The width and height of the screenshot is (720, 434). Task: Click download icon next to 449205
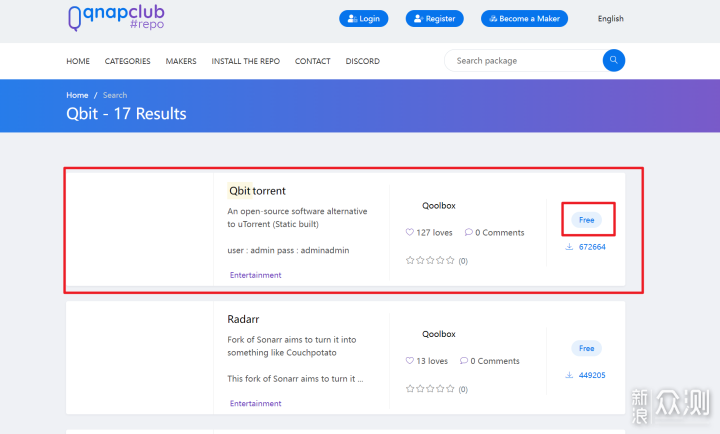[x=569, y=375]
